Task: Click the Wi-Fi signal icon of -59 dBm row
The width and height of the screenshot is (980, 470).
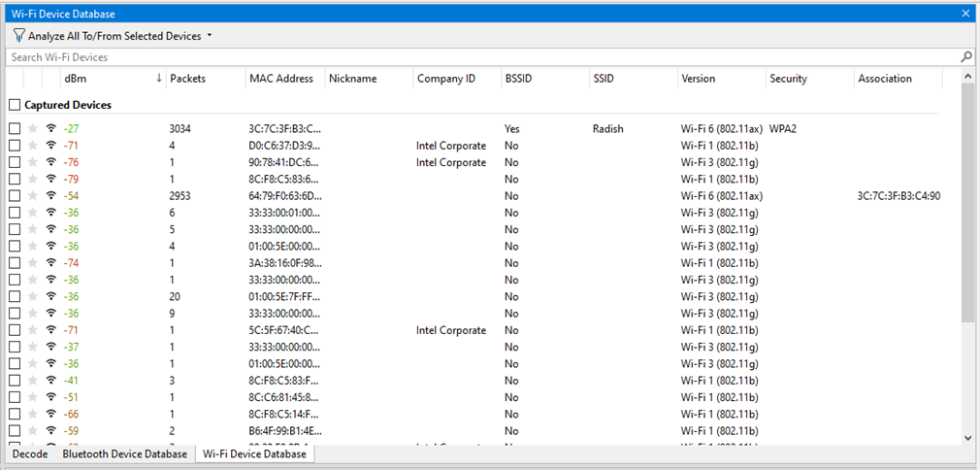Action: tap(51, 430)
